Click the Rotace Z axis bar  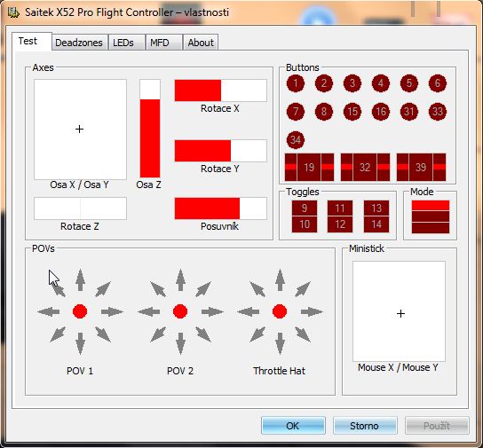[x=80, y=208]
